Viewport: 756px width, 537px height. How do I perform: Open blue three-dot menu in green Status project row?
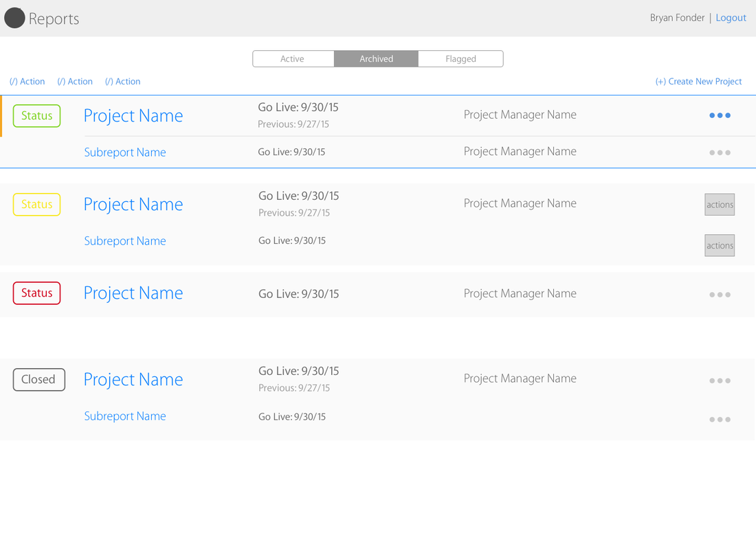click(720, 115)
